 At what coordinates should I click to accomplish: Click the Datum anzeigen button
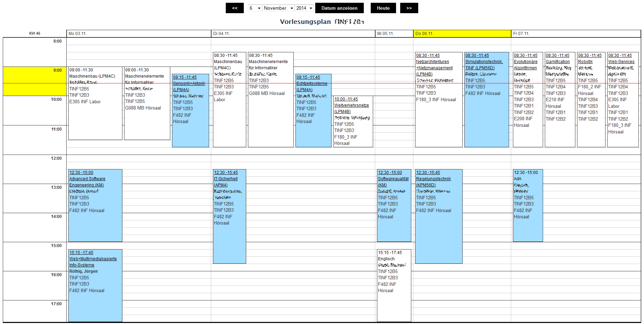point(339,8)
